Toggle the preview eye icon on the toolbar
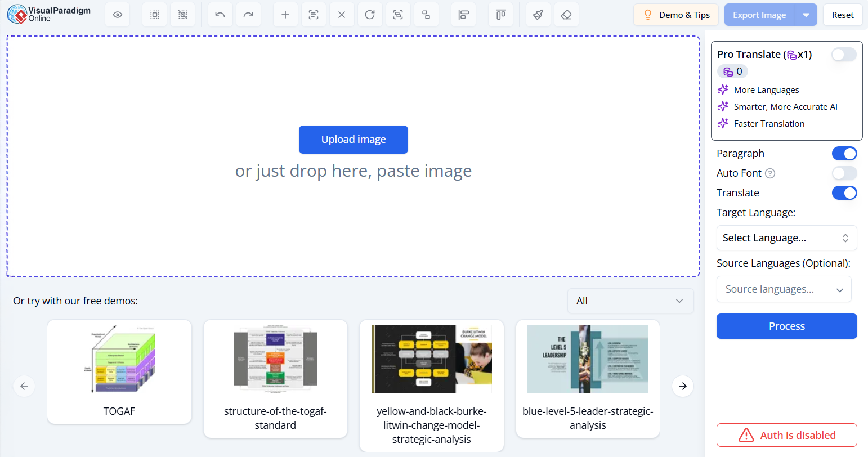The height and width of the screenshot is (457, 868). [x=117, y=14]
